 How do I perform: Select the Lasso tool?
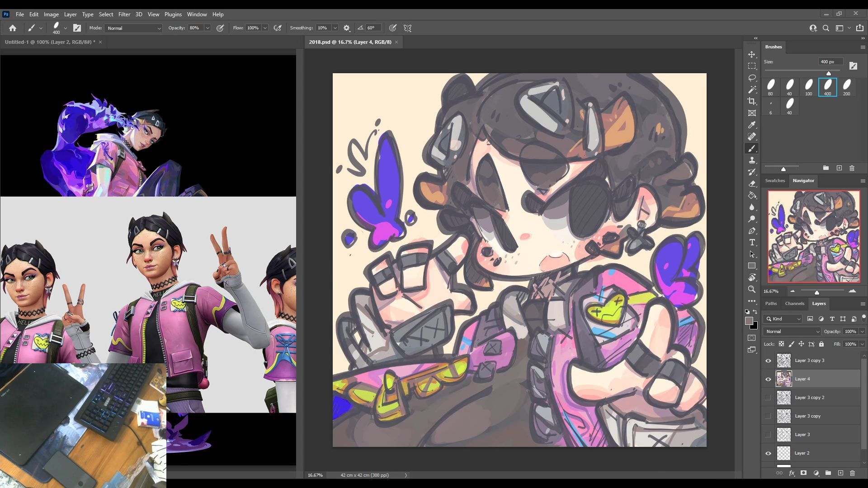pyautogui.click(x=752, y=78)
